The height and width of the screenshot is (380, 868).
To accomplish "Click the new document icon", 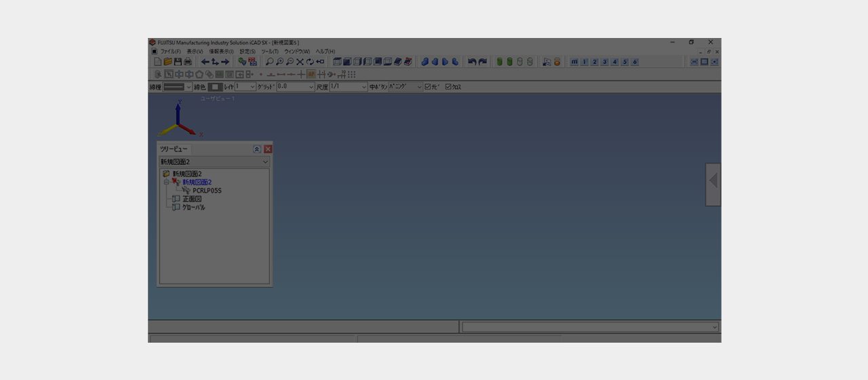I will coord(157,62).
